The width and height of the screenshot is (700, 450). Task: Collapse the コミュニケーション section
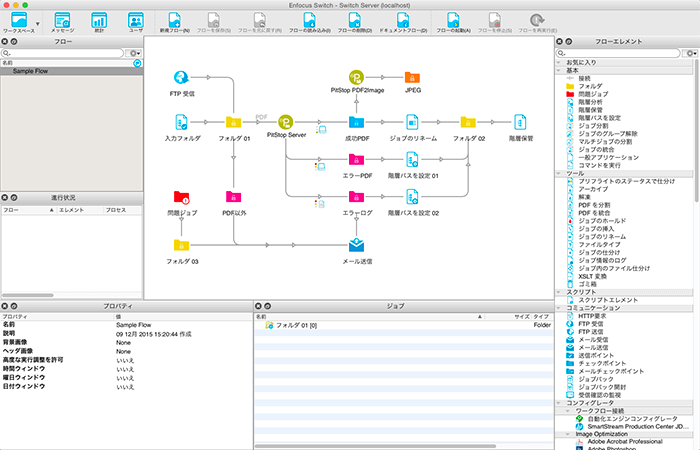pyautogui.click(x=559, y=308)
